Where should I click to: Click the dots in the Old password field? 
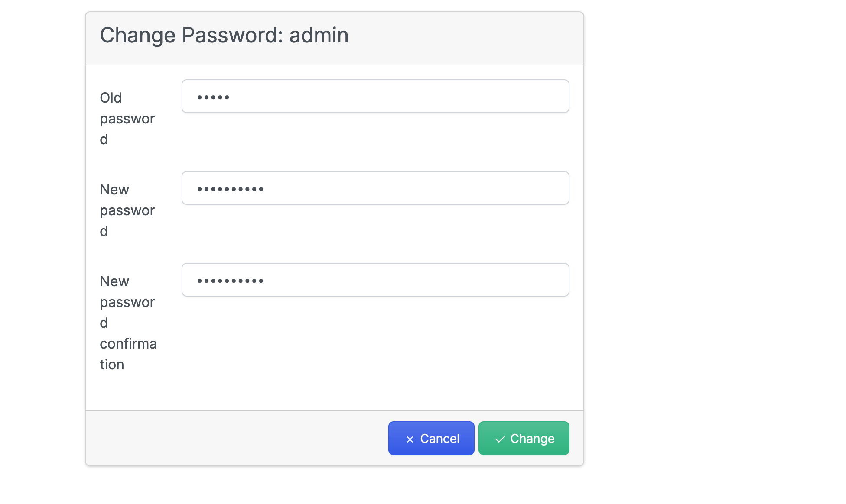point(213,96)
